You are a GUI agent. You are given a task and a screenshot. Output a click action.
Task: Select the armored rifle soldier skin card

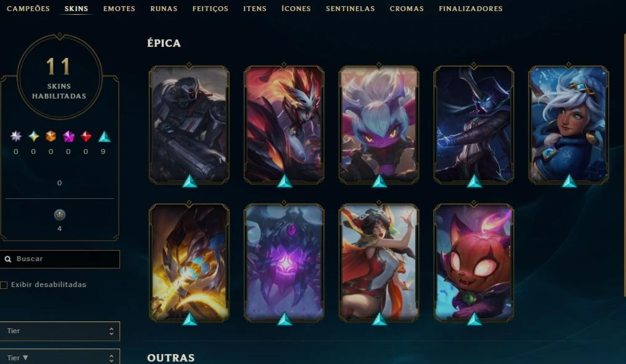(189, 124)
